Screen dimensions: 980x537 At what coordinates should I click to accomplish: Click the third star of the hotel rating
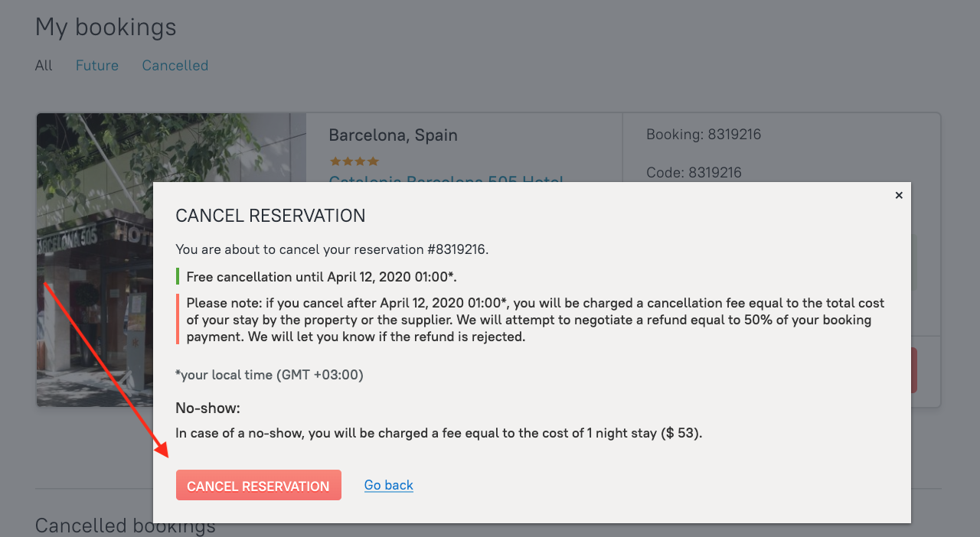tap(360, 161)
